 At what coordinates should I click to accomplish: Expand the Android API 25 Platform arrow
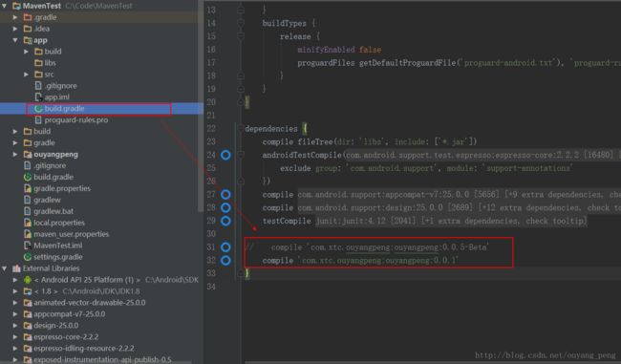[15, 280]
